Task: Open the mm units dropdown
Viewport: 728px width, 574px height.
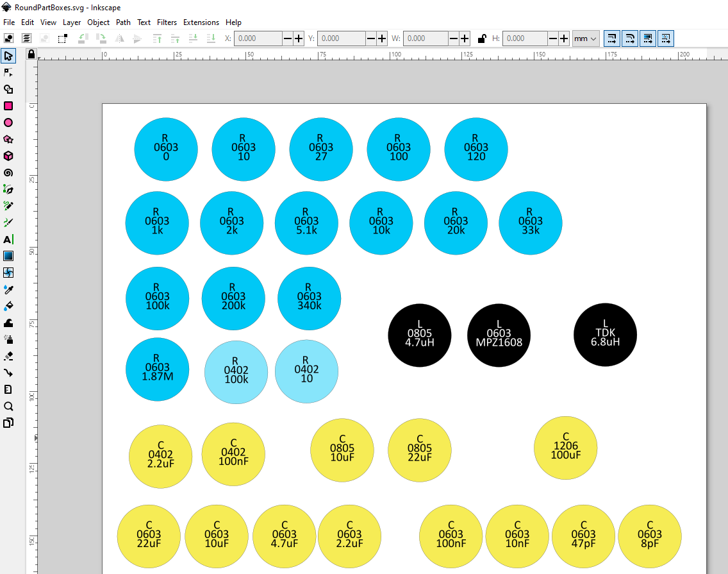Action: [585, 38]
